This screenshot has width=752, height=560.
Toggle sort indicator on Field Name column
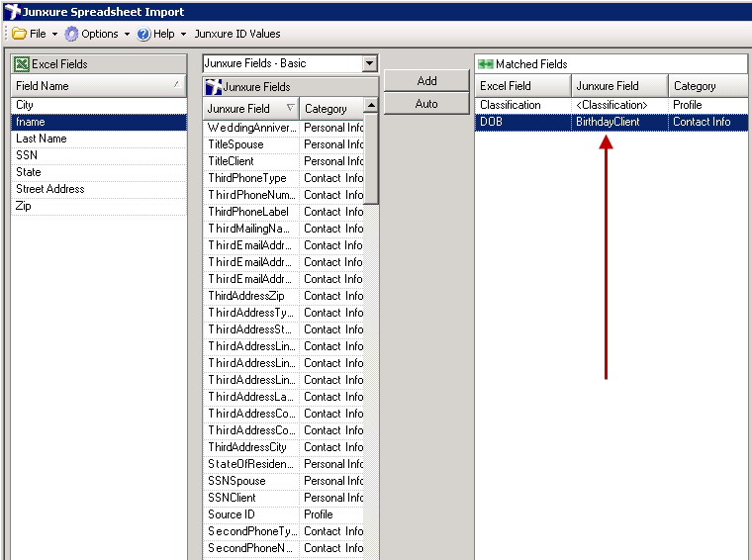[176, 84]
